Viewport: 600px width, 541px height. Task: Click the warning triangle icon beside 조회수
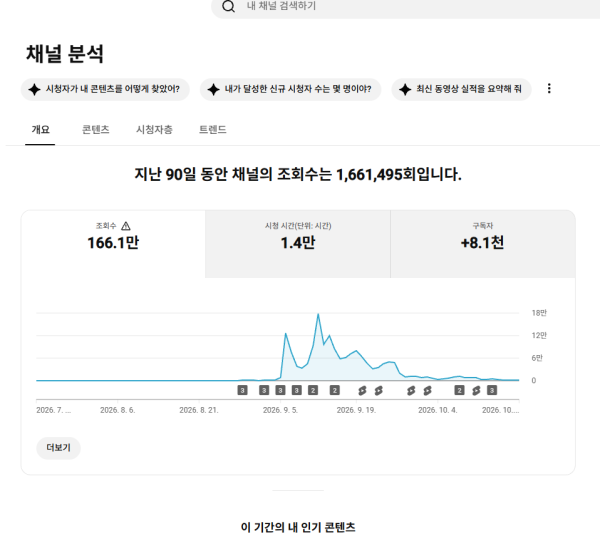pyautogui.click(x=126, y=226)
